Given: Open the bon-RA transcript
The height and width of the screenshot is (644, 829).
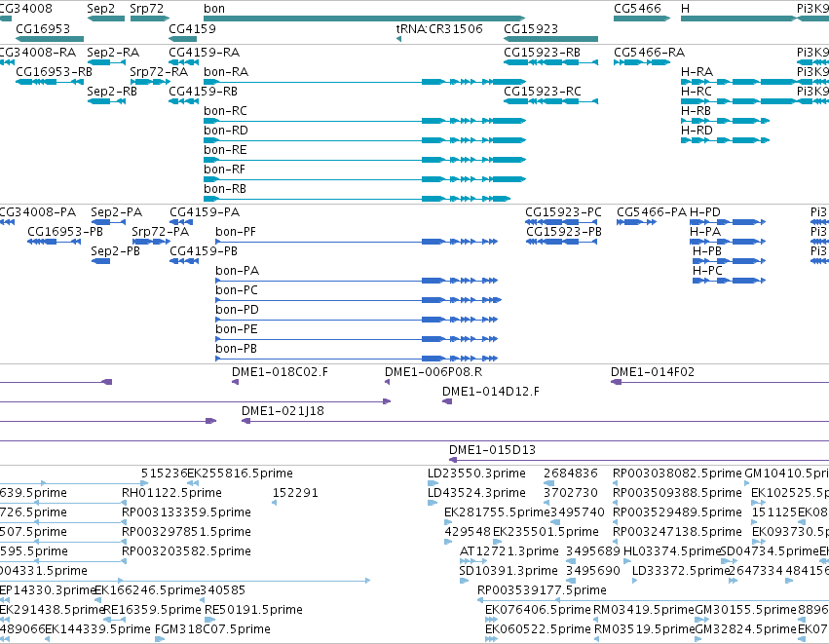Looking at the screenshot, I should [364, 82].
